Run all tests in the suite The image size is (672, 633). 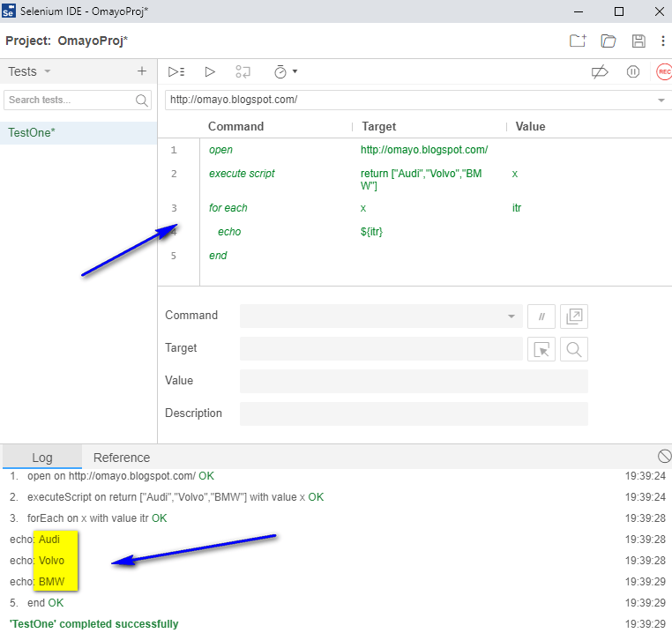click(x=176, y=71)
